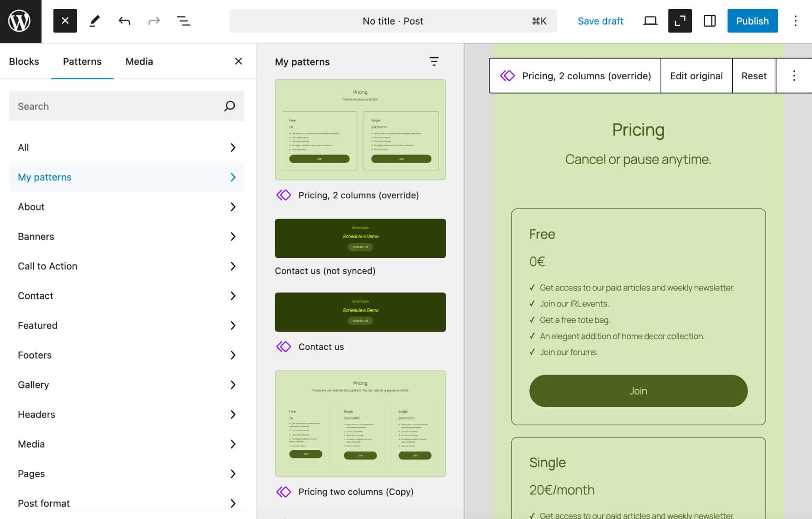Click the WordPress logo icon

tap(21, 21)
